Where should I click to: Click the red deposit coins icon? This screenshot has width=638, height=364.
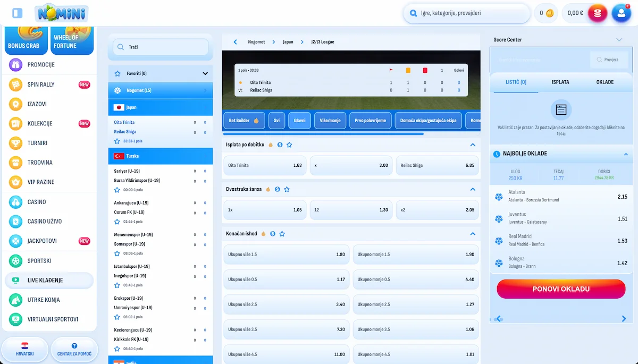[x=598, y=13]
